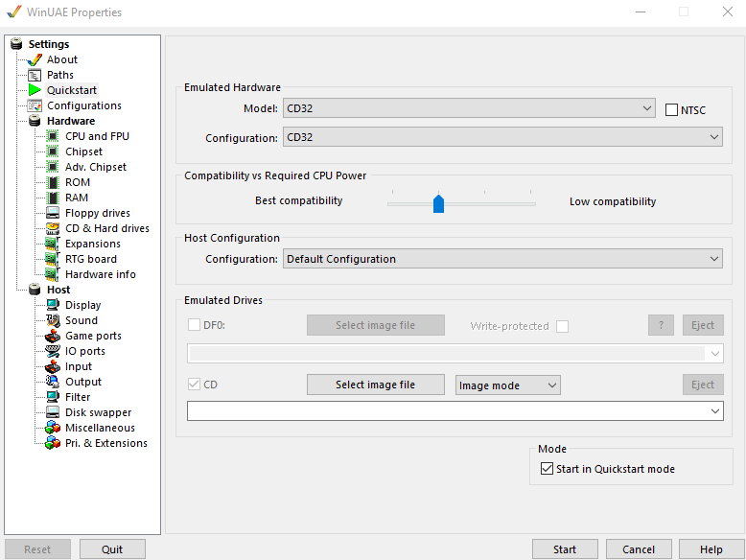This screenshot has height=560, width=746.
Task: Click the Miscellaneous colored blocks icon
Action: click(x=53, y=428)
